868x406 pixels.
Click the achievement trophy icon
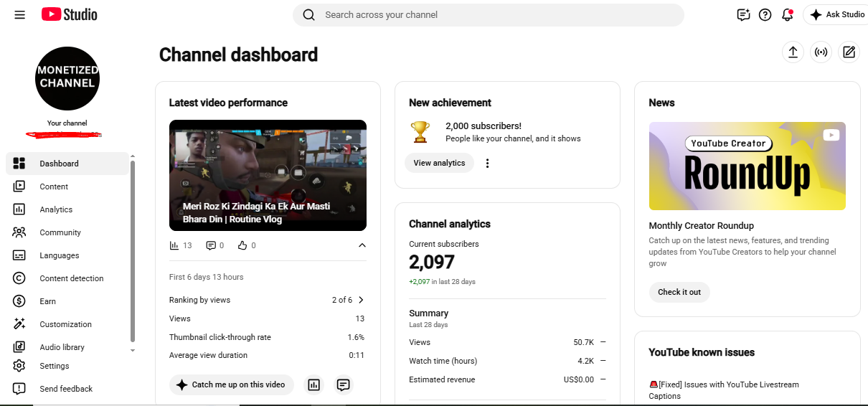(420, 131)
